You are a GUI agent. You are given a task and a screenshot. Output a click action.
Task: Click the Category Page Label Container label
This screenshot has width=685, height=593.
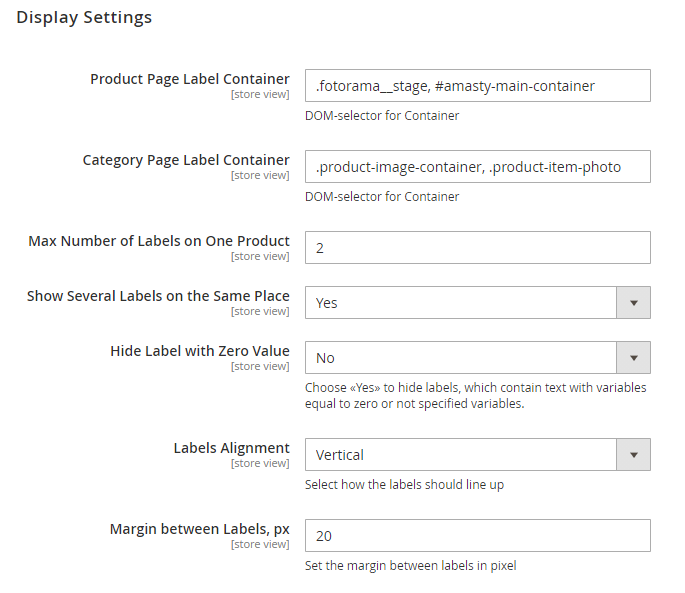tap(186, 160)
